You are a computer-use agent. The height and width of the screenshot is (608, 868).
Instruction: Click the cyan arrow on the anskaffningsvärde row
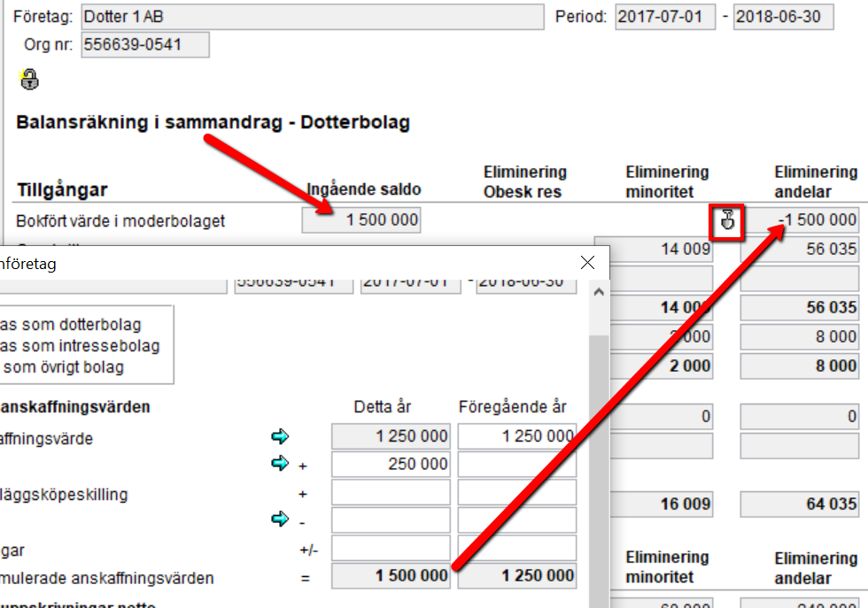pos(280,436)
